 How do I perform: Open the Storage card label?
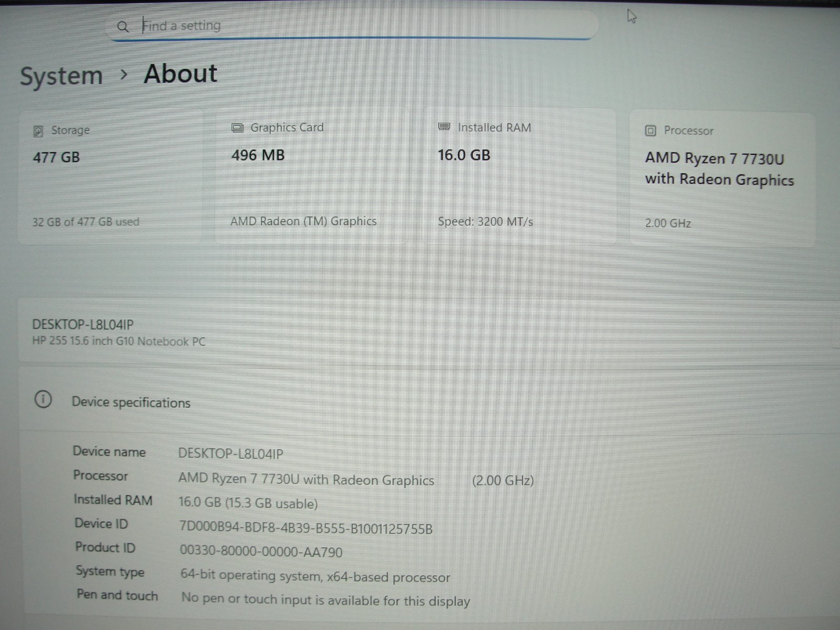click(70, 130)
